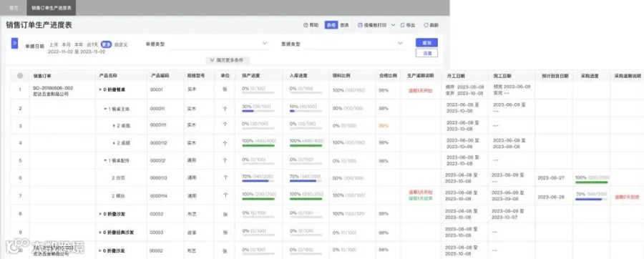This screenshot has width=644, height=259.
Task: Click the 销售订单 column header
Action: (42, 76)
